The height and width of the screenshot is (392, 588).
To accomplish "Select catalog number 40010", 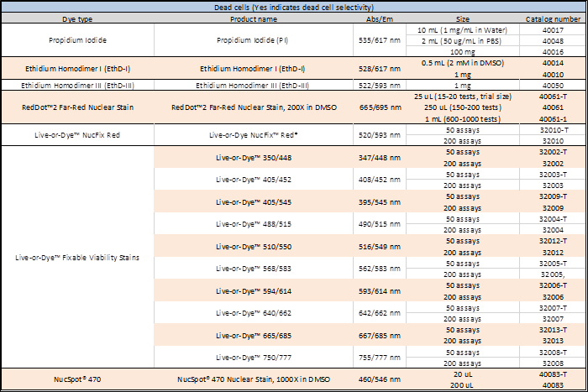I will [x=553, y=74].
